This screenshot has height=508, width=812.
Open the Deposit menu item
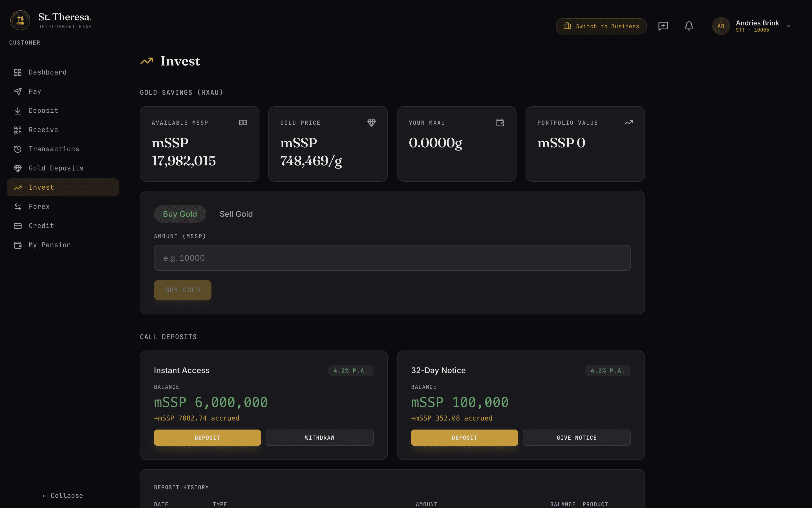pyautogui.click(x=63, y=111)
